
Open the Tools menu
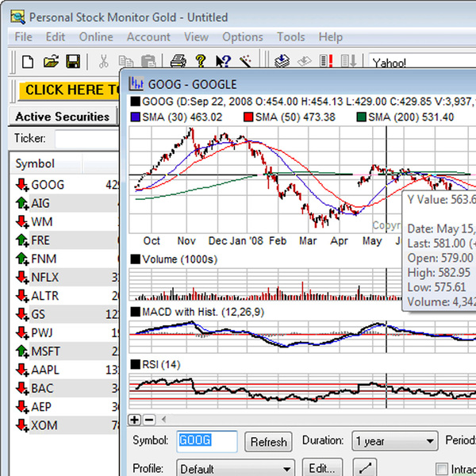tap(291, 37)
